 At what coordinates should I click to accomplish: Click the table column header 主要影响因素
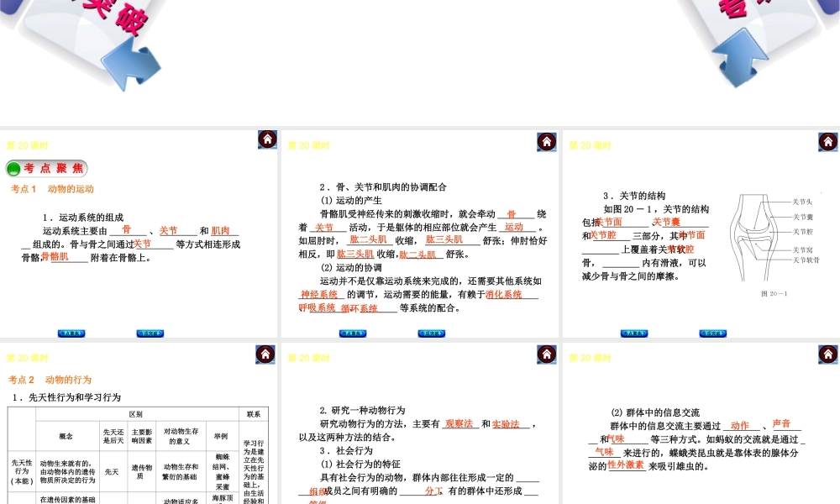(x=141, y=436)
